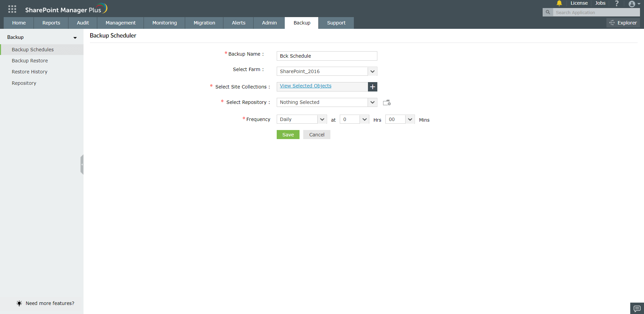Open the Nothing Selected repository dropdown
Image resolution: width=644 pixels, height=314 pixels.
[x=372, y=102]
